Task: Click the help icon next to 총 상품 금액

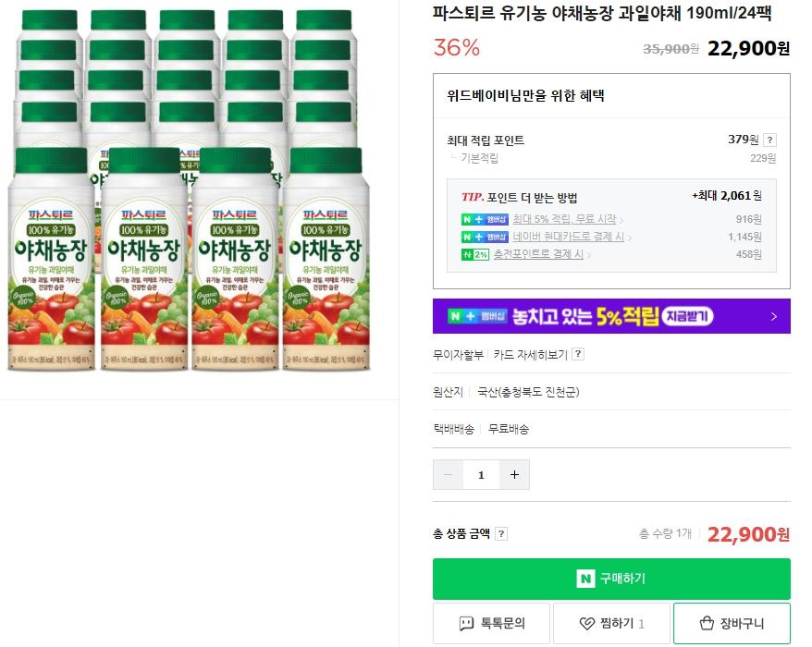Action: click(x=501, y=534)
